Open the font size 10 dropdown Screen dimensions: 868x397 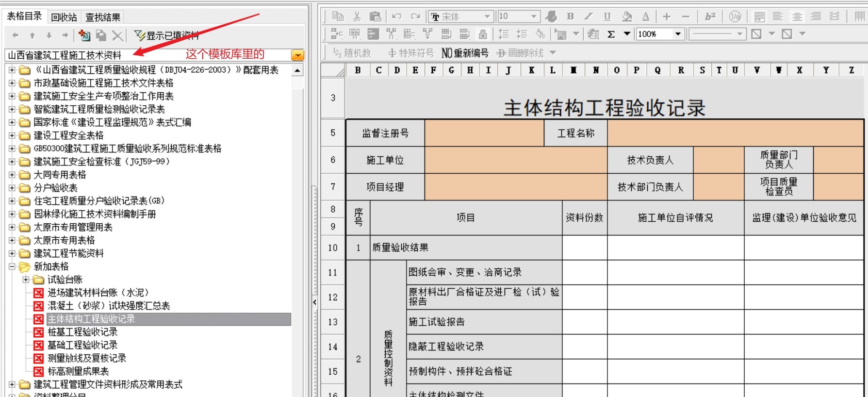(x=534, y=17)
